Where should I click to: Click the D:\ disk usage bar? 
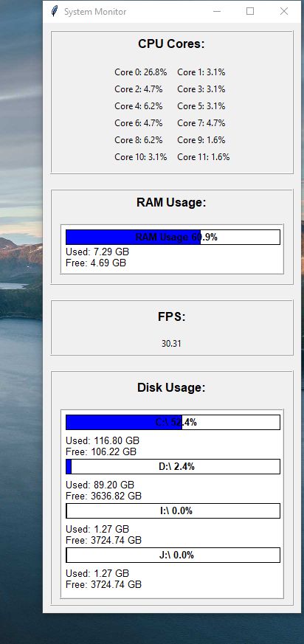click(173, 466)
